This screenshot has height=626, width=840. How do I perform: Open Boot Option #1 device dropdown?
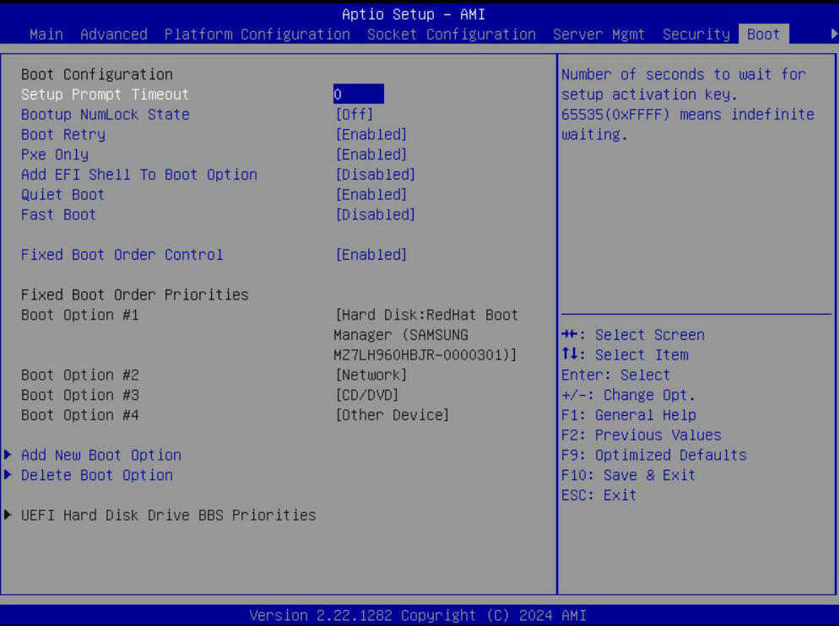pyautogui.click(x=426, y=335)
